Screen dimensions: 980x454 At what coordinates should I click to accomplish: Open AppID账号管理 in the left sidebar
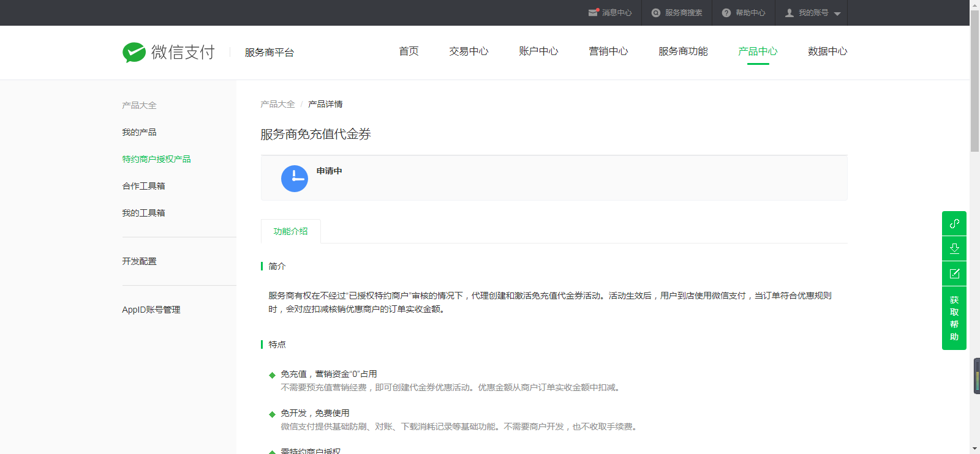pyautogui.click(x=151, y=310)
